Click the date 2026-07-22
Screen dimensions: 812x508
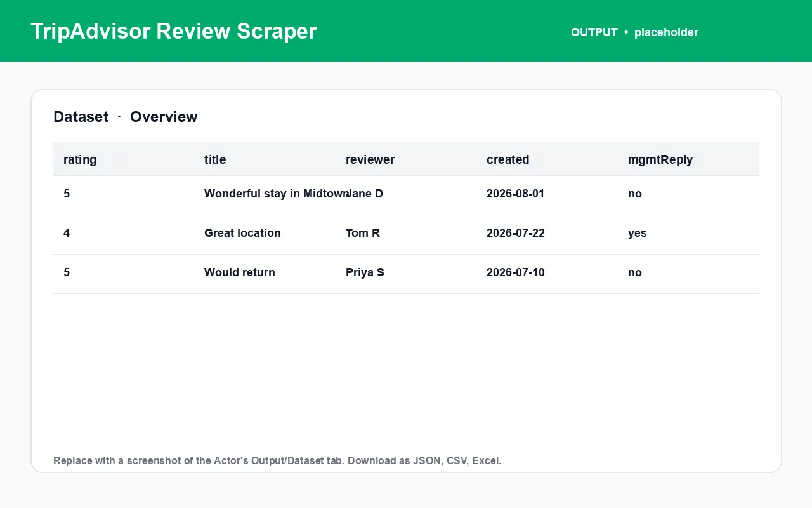516,233
